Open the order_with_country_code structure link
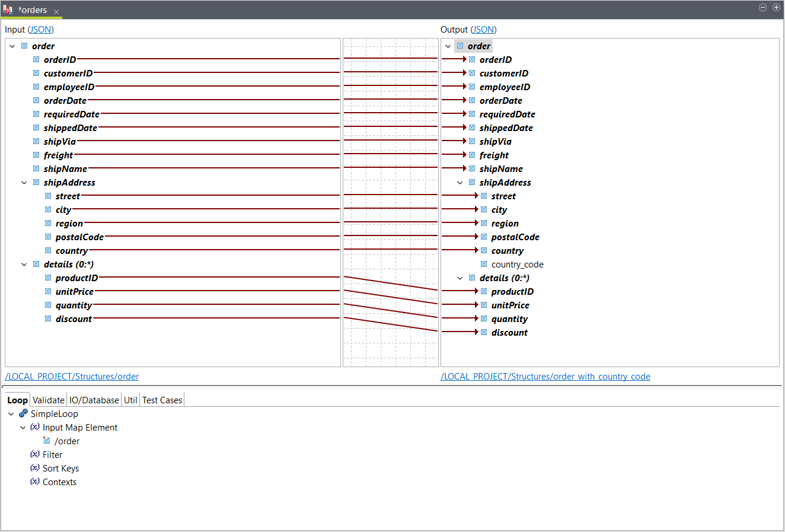785x532 pixels. [x=545, y=377]
